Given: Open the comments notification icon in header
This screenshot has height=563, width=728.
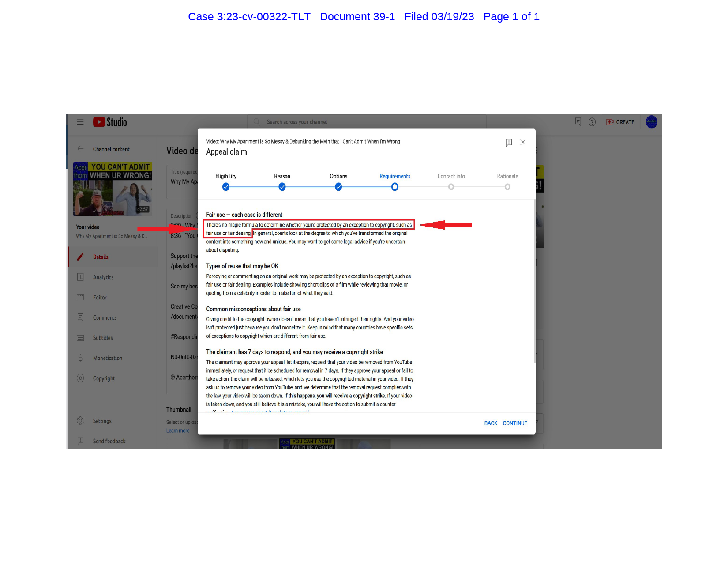Looking at the screenshot, I should pos(578,122).
